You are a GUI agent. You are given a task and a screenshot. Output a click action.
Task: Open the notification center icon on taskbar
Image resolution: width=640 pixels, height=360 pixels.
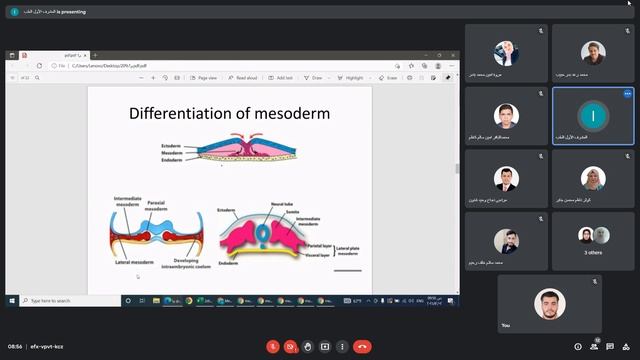(451, 301)
